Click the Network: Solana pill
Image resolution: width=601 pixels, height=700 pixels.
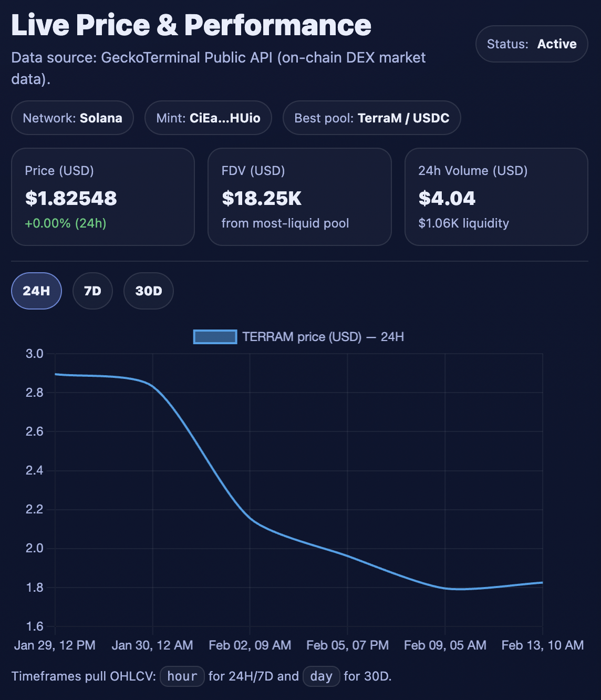72,118
